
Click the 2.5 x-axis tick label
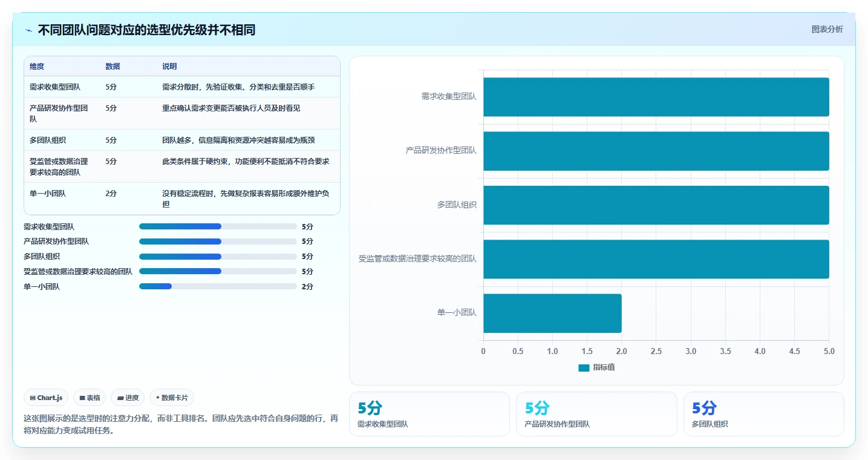(656, 351)
